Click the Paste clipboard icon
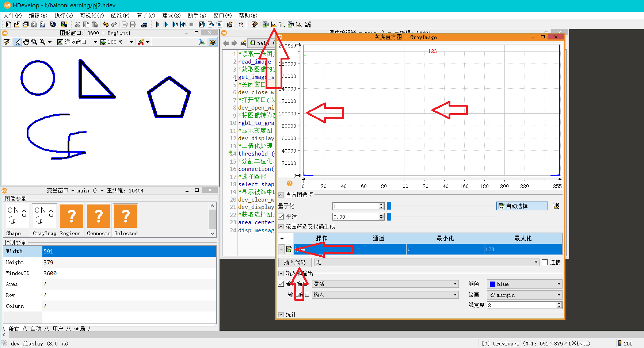The height and width of the screenshot is (348, 644). pos(95,24)
